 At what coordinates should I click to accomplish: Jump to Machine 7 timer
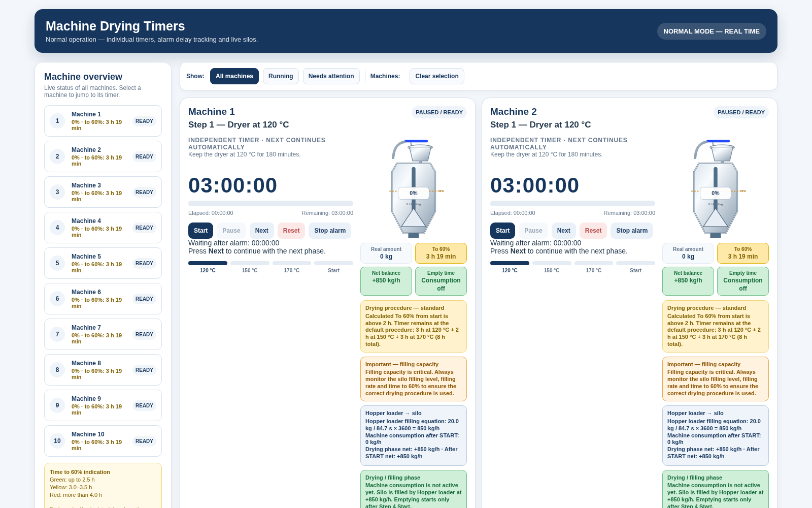tap(103, 334)
